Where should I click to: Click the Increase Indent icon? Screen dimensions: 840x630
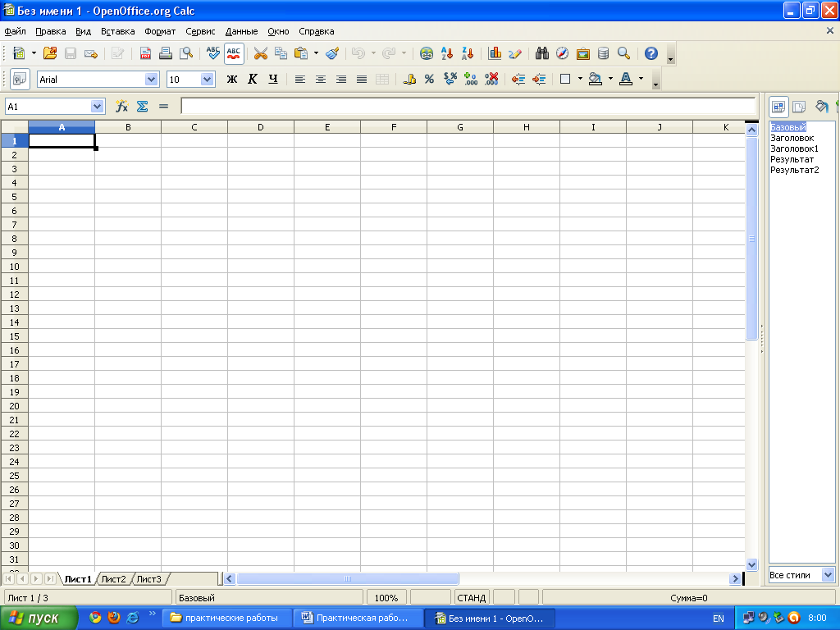coord(538,80)
